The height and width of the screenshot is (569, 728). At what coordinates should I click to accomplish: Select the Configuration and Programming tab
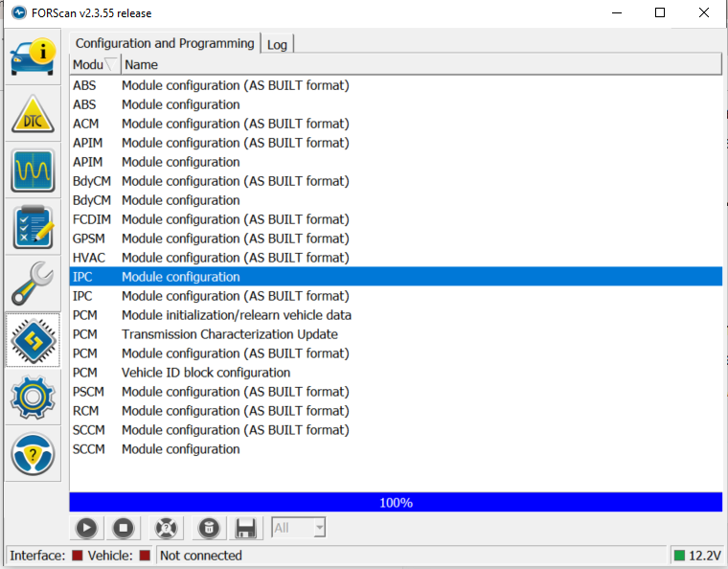[165, 43]
